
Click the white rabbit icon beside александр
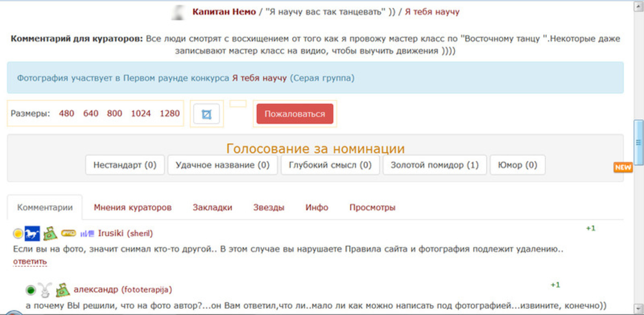point(44,291)
